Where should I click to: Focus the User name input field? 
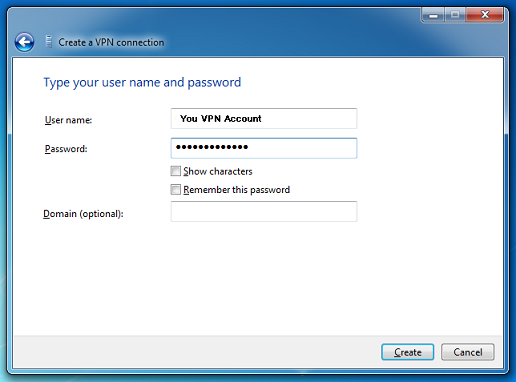click(x=264, y=118)
